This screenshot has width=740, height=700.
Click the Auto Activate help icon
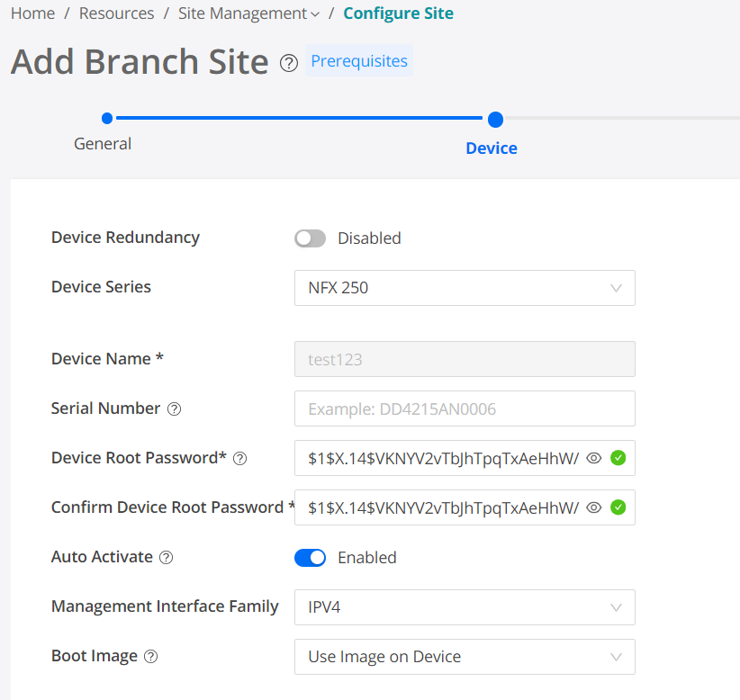coord(167,558)
